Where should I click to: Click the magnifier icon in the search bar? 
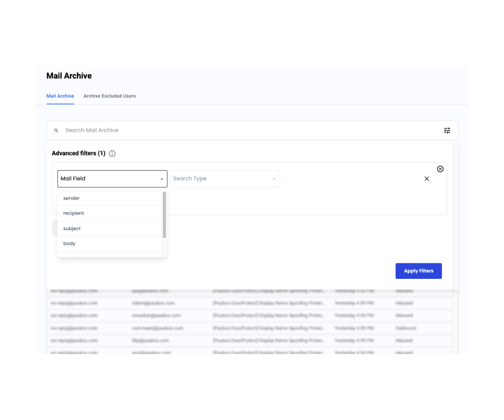(56, 131)
